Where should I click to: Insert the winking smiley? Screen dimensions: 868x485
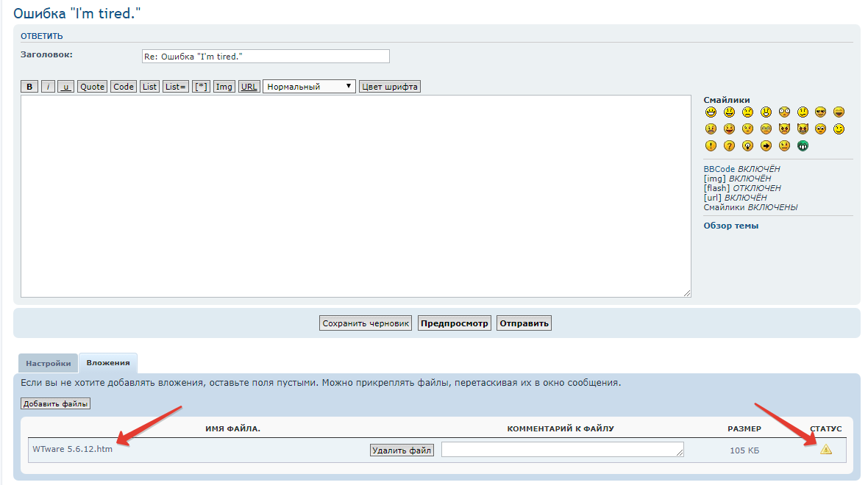[839, 129]
